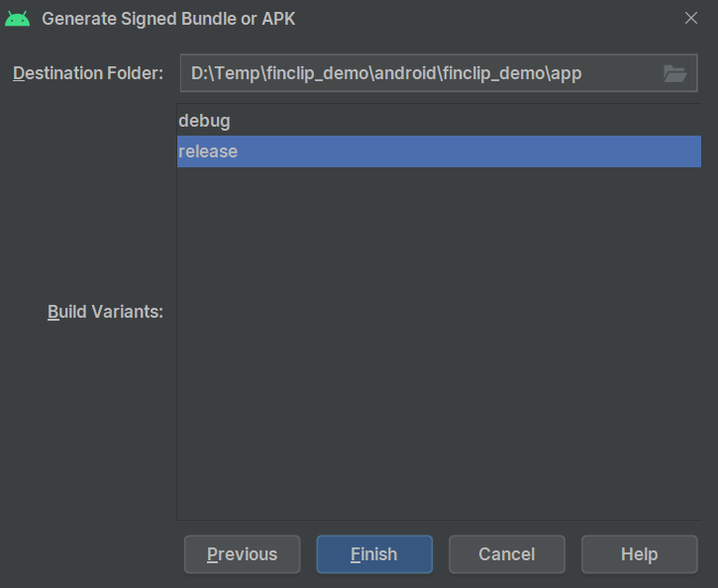Focus the finclip_demo app path text
Image resolution: width=718 pixels, height=588 pixels.
pos(386,73)
